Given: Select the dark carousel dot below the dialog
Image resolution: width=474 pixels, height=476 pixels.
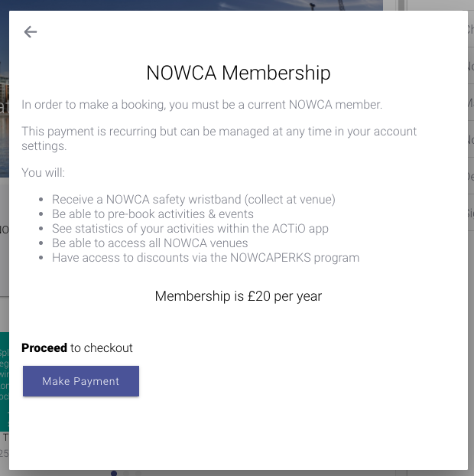Looking at the screenshot, I should (114, 473).
